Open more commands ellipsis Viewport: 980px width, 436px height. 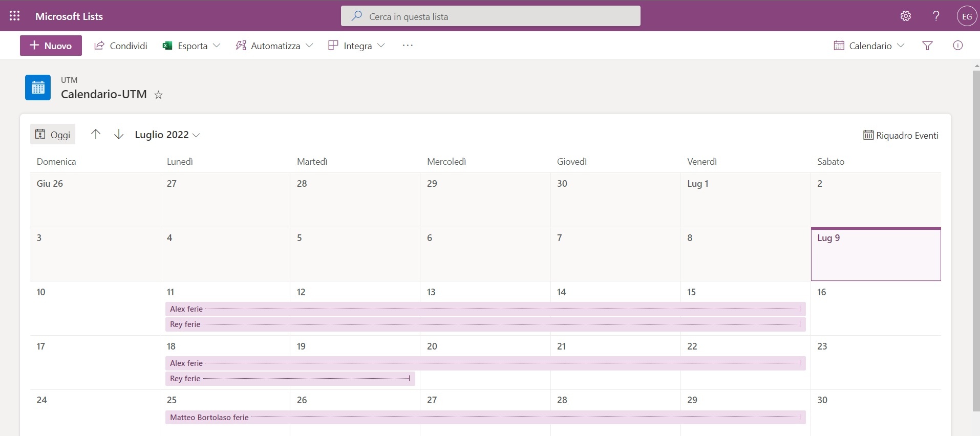(x=408, y=46)
